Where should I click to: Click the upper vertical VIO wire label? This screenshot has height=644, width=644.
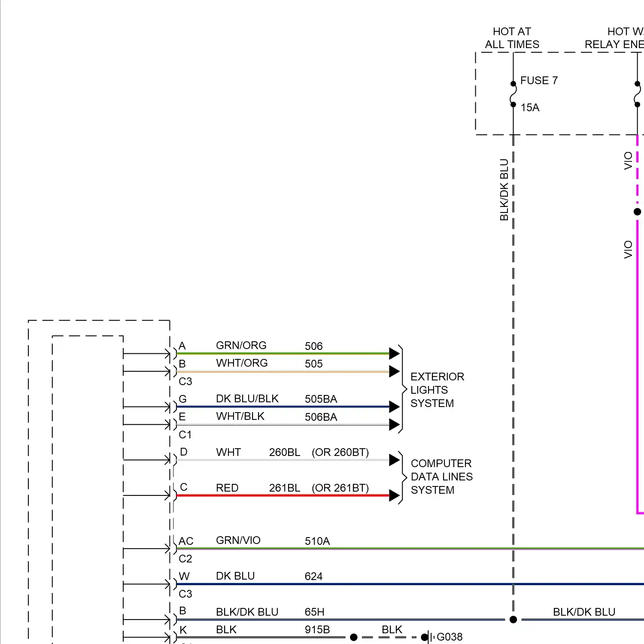coord(628,161)
